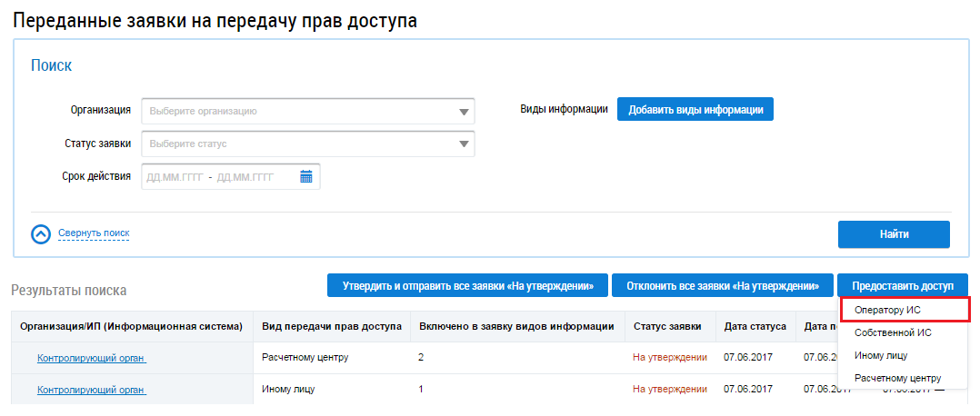Pick Расчетному центру in dropdown menu
This screenshot has height=416, width=980.
tap(897, 378)
